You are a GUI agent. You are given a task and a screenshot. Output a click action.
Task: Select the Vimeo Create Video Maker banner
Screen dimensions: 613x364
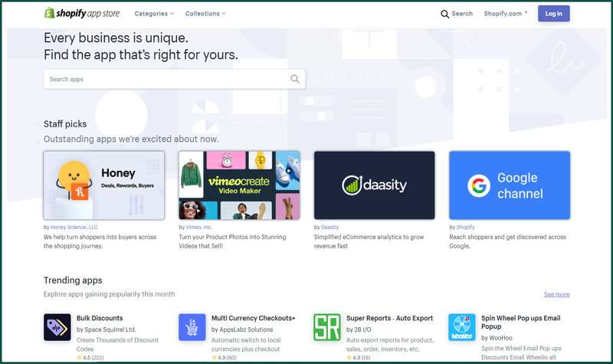tap(239, 185)
